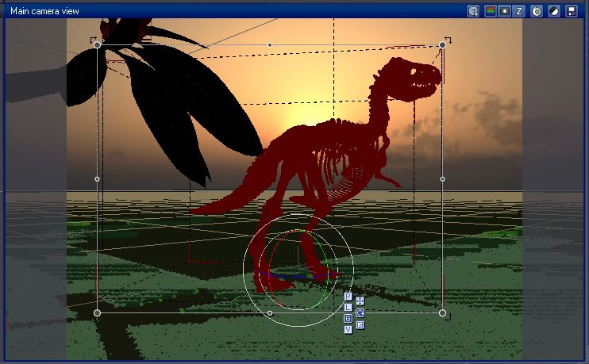Screen dimensions: 589x364
Task: Click the half black-white circle icon
Action: pos(554,11)
